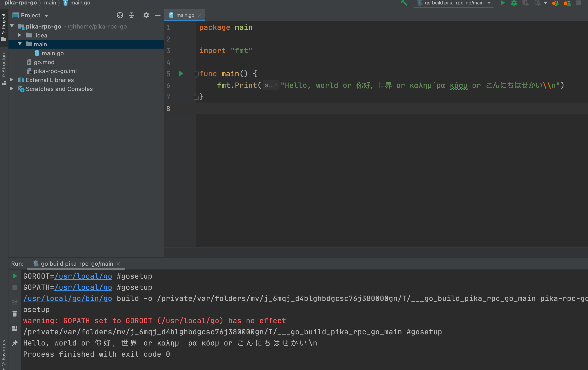Image resolution: width=588 pixels, height=370 pixels.
Task: Toggle the Project tool window sidebar button
Action: (4, 27)
